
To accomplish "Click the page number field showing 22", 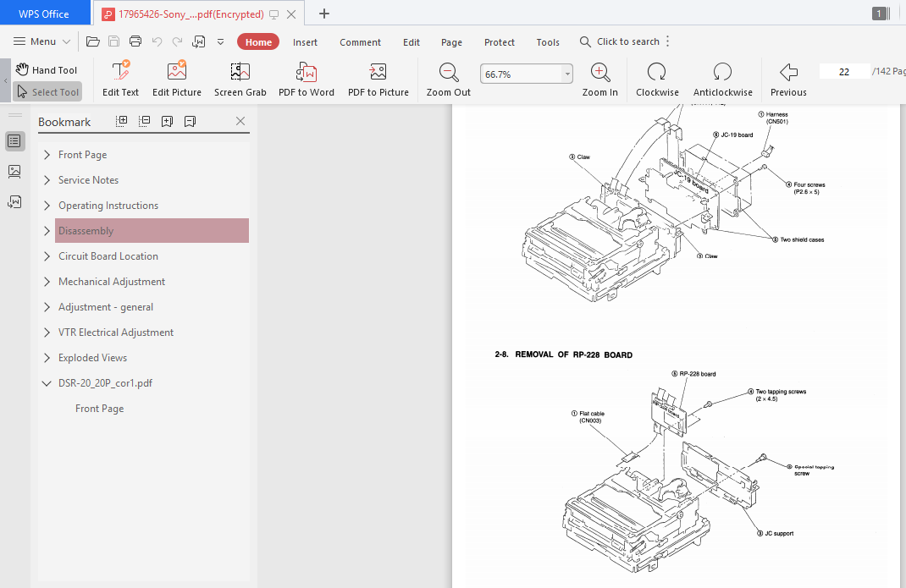I will click(844, 72).
